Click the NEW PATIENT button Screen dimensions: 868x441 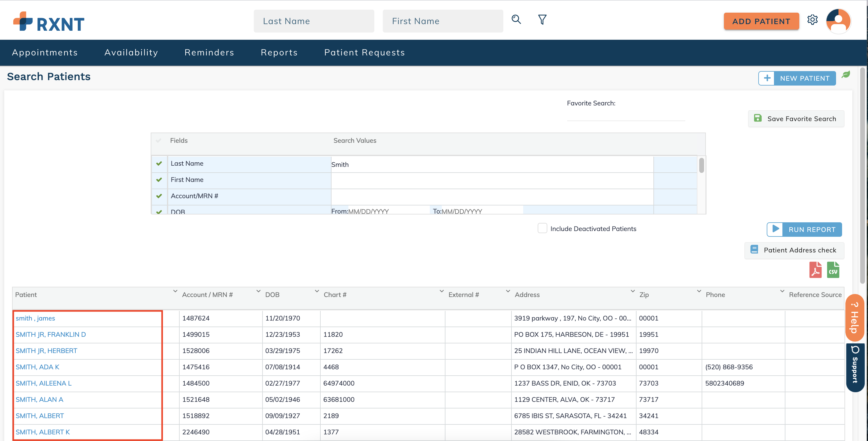click(x=797, y=78)
